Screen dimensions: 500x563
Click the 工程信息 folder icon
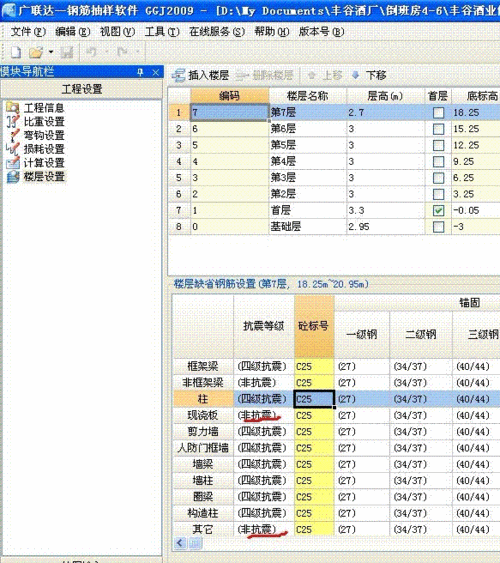click(13, 107)
